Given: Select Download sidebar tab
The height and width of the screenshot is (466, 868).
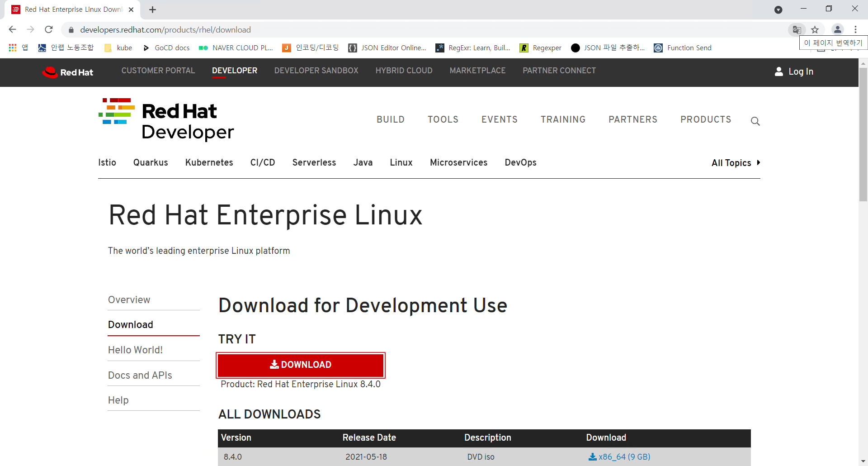Looking at the screenshot, I should [154, 324].
